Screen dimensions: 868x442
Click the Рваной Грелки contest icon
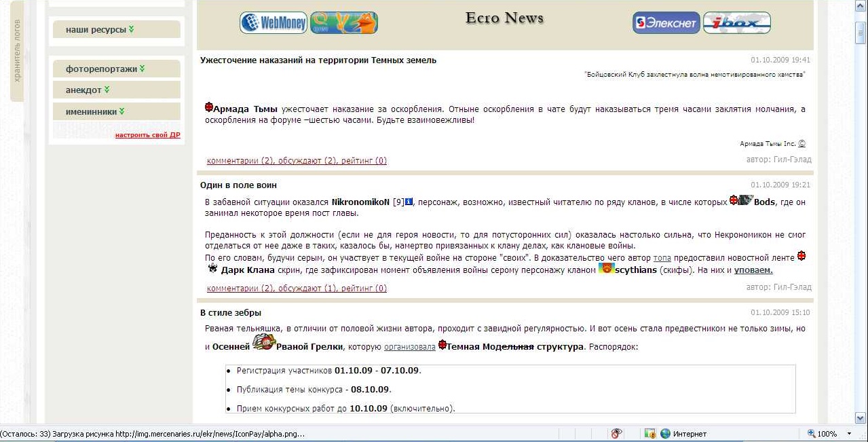point(263,342)
